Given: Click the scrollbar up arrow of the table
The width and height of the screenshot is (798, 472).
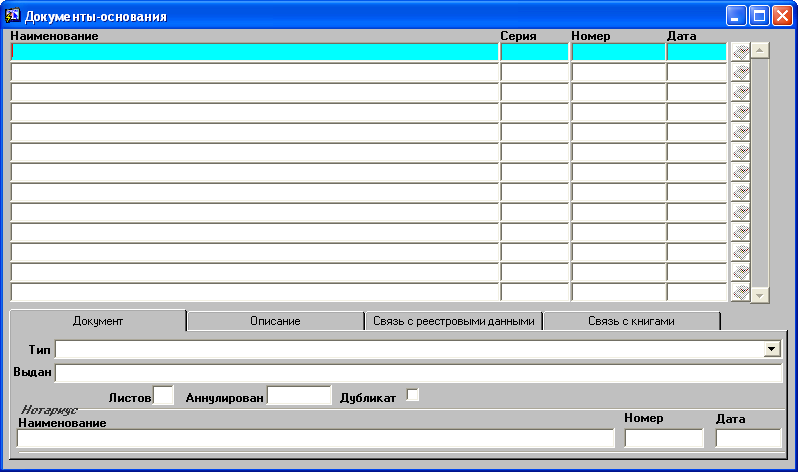Looking at the screenshot, I should click(x=760, y=50).
